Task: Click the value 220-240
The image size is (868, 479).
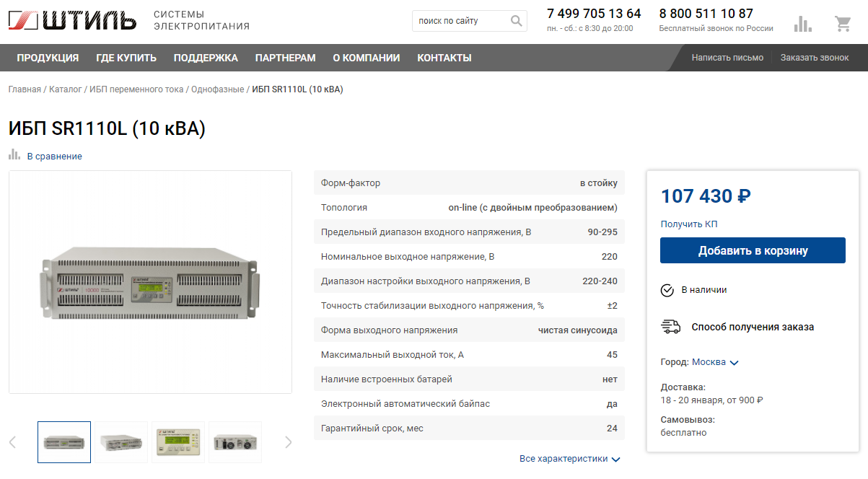Action: tap(600, 281)
